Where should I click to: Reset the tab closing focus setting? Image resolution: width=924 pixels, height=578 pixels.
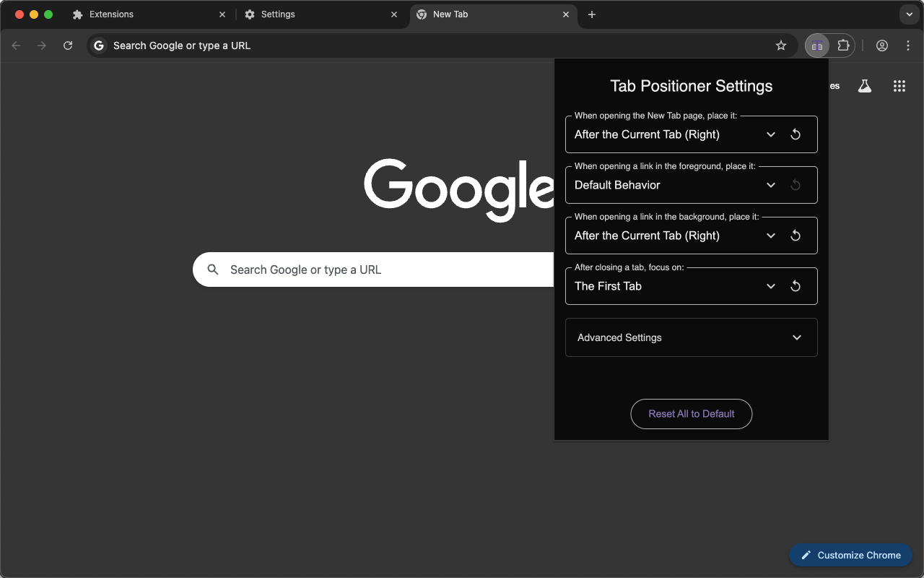coord(796,286)
